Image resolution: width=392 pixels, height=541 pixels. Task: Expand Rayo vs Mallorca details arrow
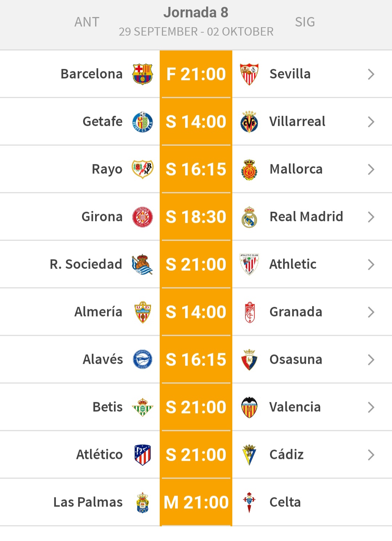point(371,169)
